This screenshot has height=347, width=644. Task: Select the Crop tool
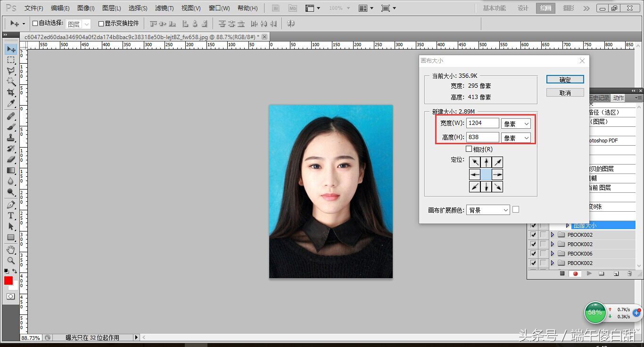pyautogui.click(x=10, y=92)
